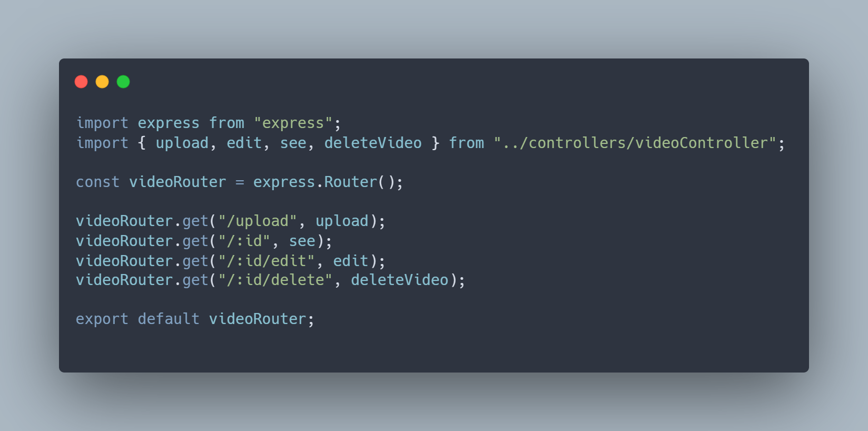Place cursor on const keyword

coord(97,182)
